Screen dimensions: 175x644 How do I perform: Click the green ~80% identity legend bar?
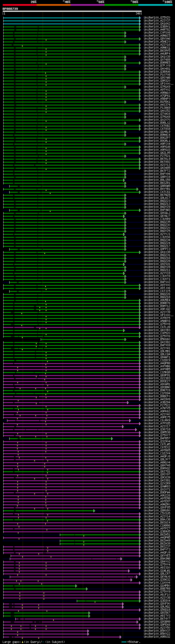(x=121, y=5)
